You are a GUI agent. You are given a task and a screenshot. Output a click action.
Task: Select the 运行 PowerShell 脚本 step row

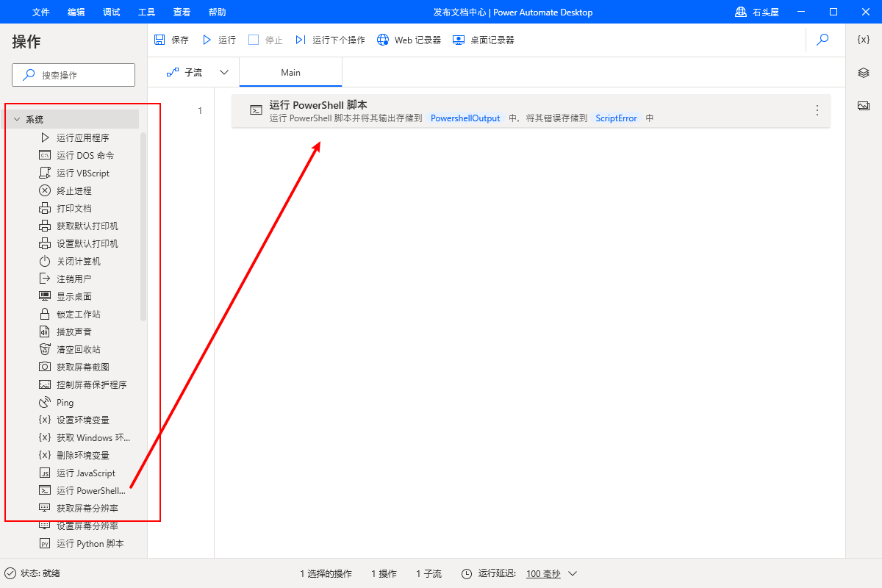point(531,111)
